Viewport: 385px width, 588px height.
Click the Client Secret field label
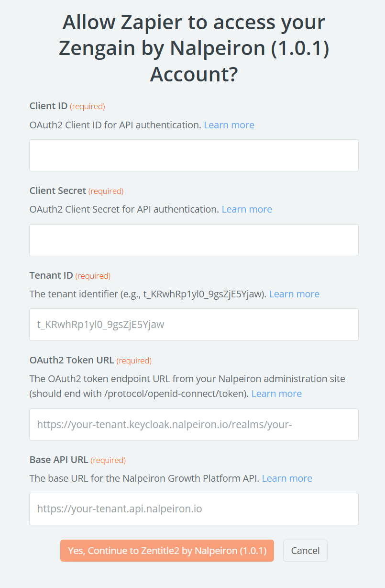point(58,191)
